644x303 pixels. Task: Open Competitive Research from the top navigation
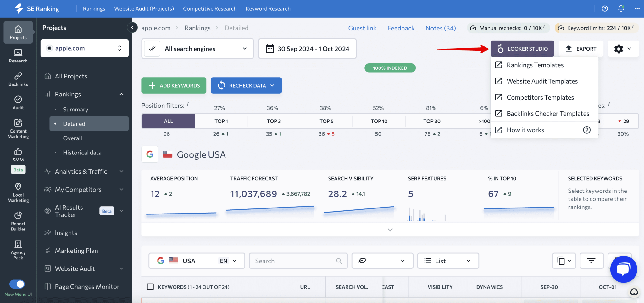pos(209,8)
